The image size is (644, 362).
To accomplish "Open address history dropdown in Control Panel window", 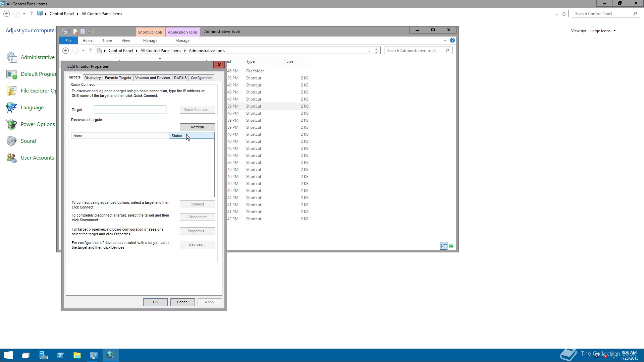I will pyautogui.click(x=557, y=14).
